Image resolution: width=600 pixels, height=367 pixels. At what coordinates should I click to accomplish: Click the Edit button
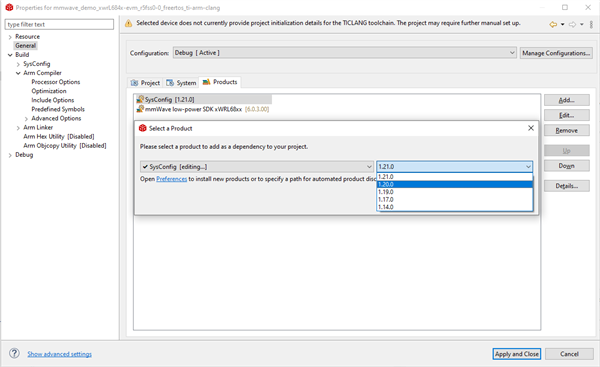click(567, 115)
